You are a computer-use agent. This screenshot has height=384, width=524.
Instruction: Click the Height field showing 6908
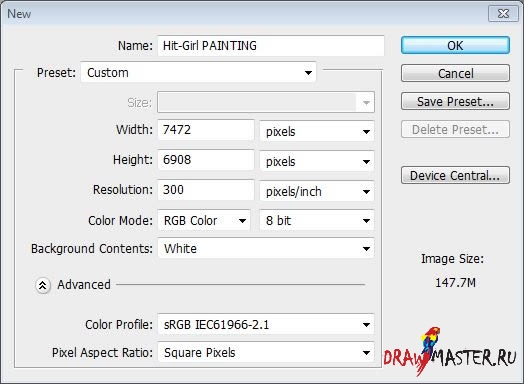tap(206, 160)
